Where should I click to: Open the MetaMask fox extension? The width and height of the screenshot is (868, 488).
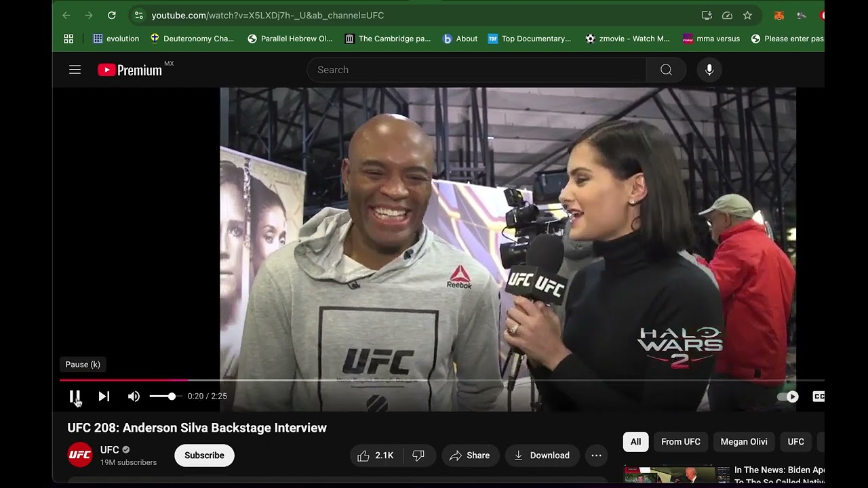[779, 16]
